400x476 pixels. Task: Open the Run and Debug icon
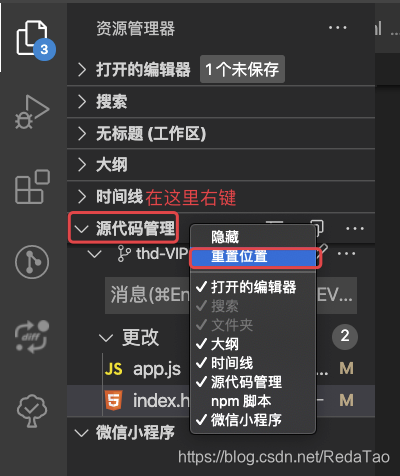pyautogui.click(x=32, y=112)
